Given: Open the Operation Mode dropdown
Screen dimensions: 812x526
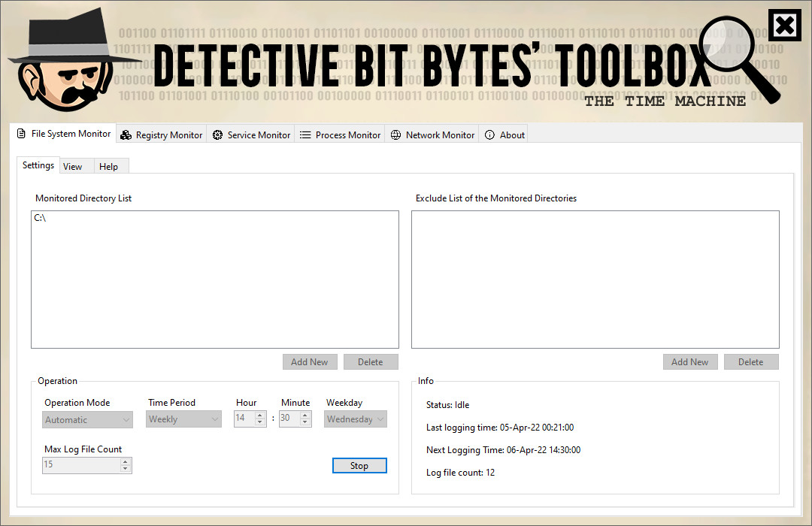Looking at the screenshot, I should (x=87, y=419).
